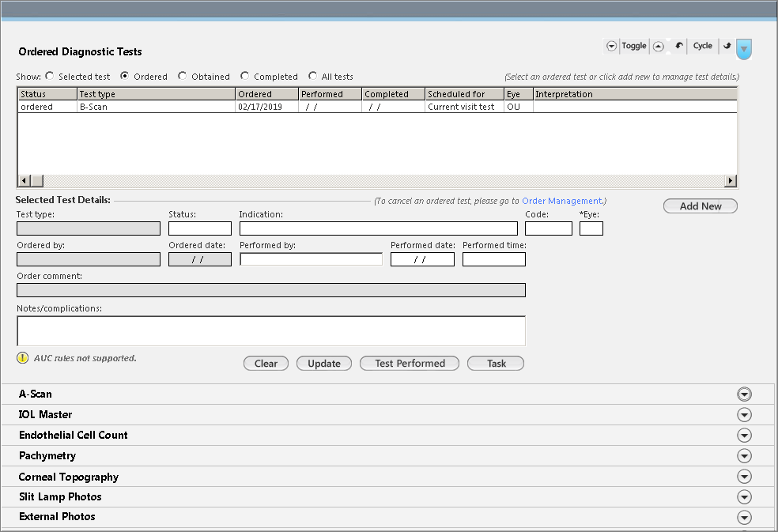Click the yellow AUC warning icon
The width and height of the screenshot is (778, 532).
tap(23, 358)
